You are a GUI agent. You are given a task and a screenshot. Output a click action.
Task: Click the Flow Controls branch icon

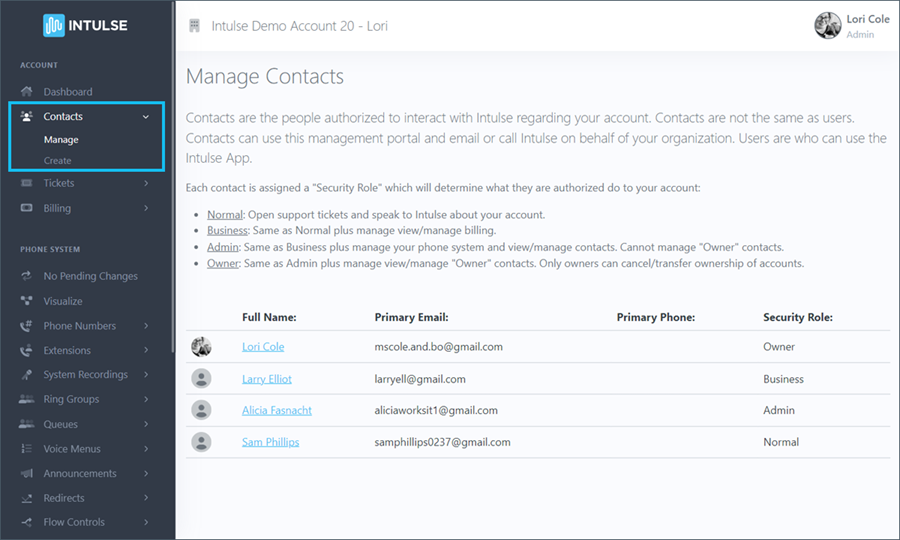26,522
